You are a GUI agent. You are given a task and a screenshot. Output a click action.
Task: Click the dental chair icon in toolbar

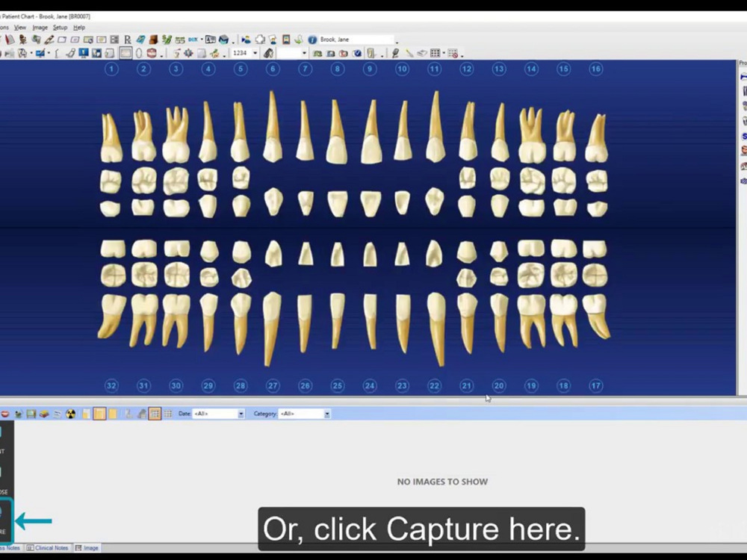(x=23, y=40)
